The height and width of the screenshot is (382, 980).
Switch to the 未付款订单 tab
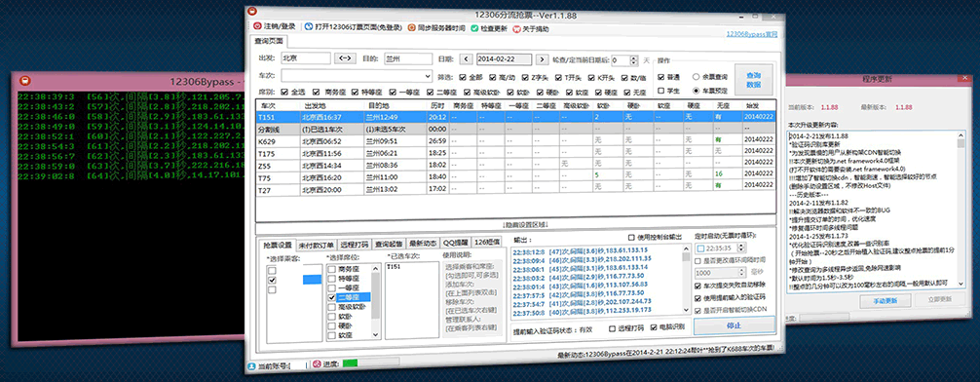317,244
